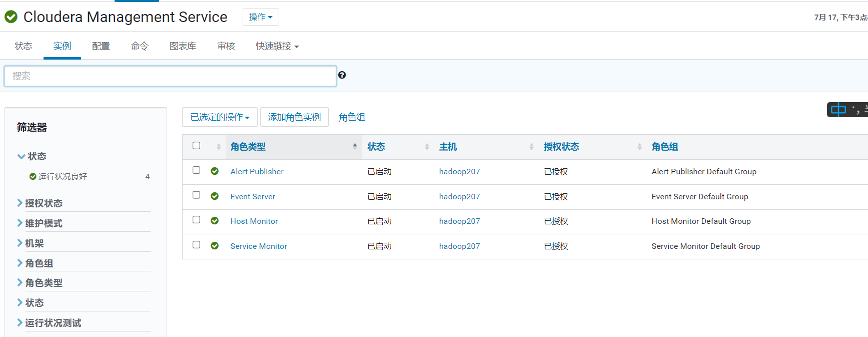Open the Service Monitor role link
Viewport: 868px width, 337px height.
tap(259, 246)
